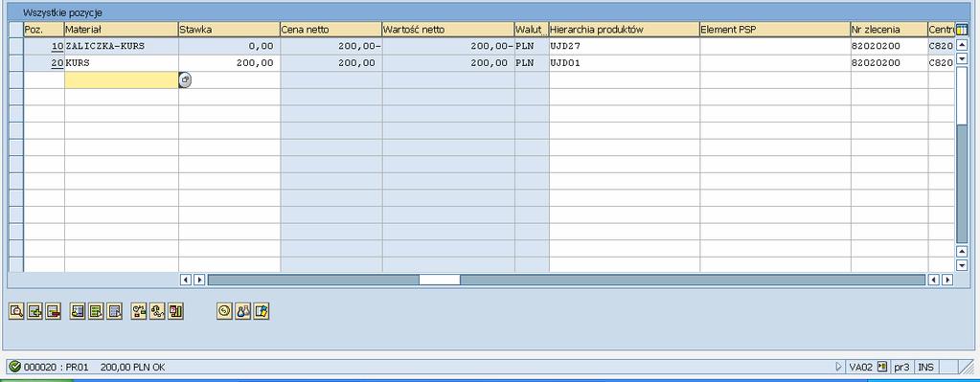This screenshot has width=980, height=382.
Task: Click the Hierarchia produktów column header
Action: (624, 30)
